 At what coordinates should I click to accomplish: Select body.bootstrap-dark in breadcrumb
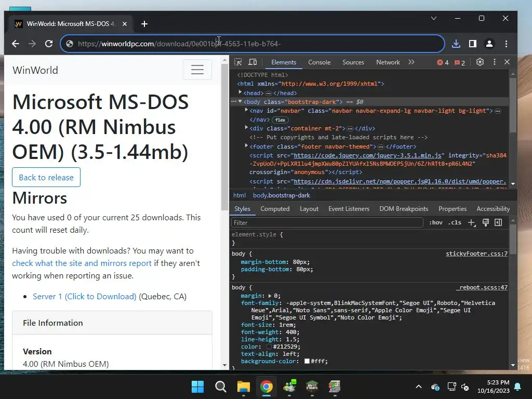pos(282,195)
